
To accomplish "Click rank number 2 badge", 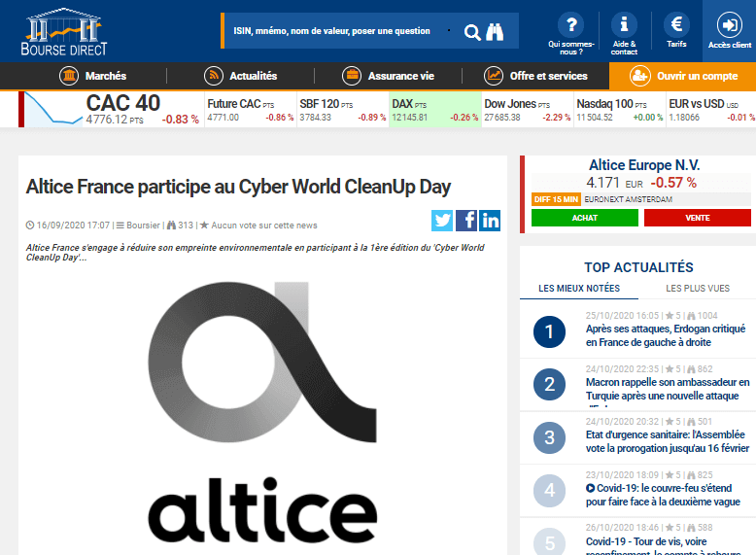I will coord(549,384).
